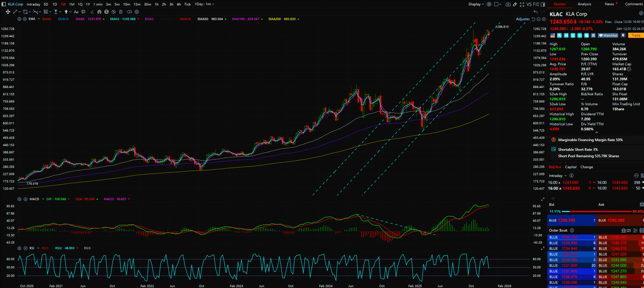Toggle the right side panel icon
The image size is (644, 288).
[x=543, y=4]
